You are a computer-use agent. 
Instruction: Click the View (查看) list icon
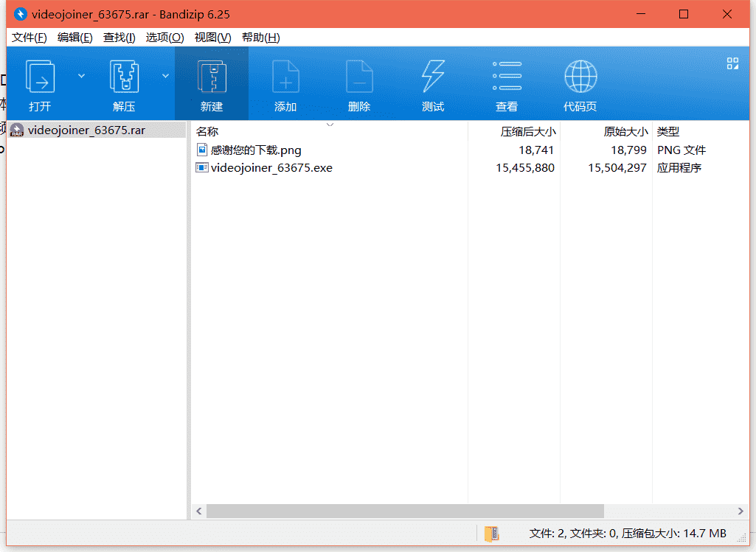[x=507, y=76]
